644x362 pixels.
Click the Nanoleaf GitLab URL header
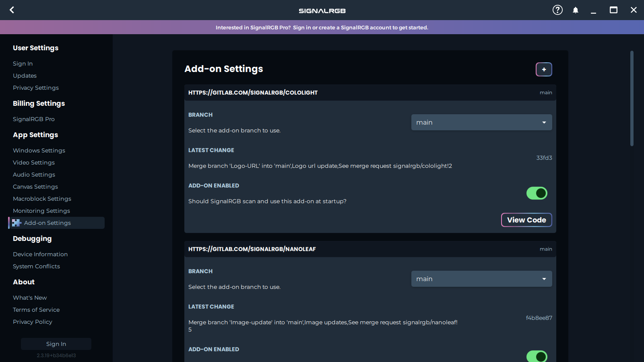click(x=252, y=249)
